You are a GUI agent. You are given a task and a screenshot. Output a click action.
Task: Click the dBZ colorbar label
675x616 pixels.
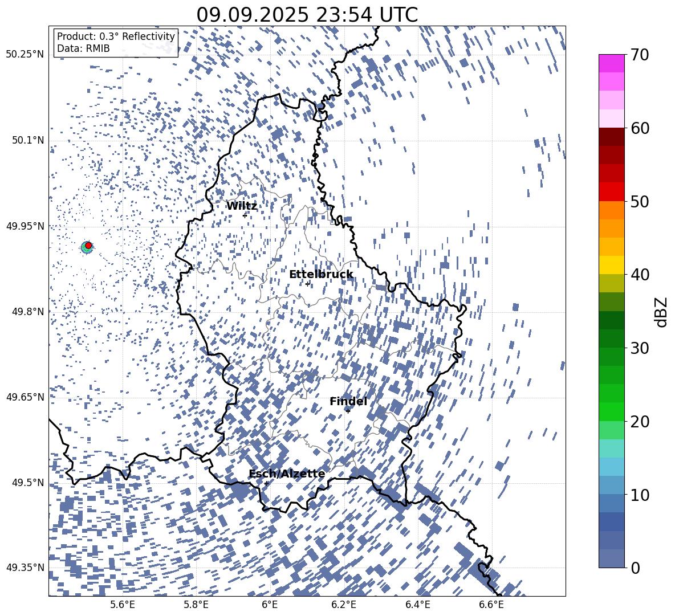662,312
